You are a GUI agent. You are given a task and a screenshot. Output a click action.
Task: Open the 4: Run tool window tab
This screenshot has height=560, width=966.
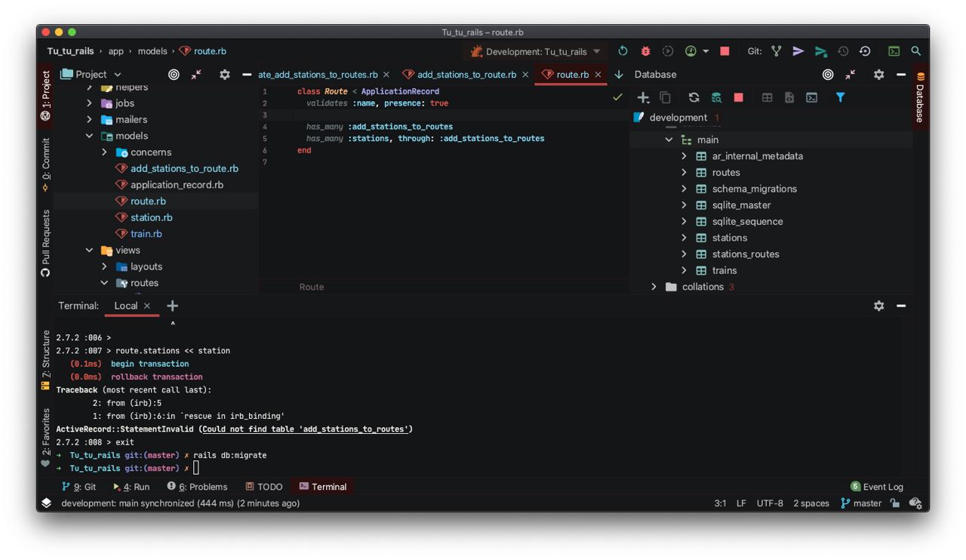pos(131,487)
